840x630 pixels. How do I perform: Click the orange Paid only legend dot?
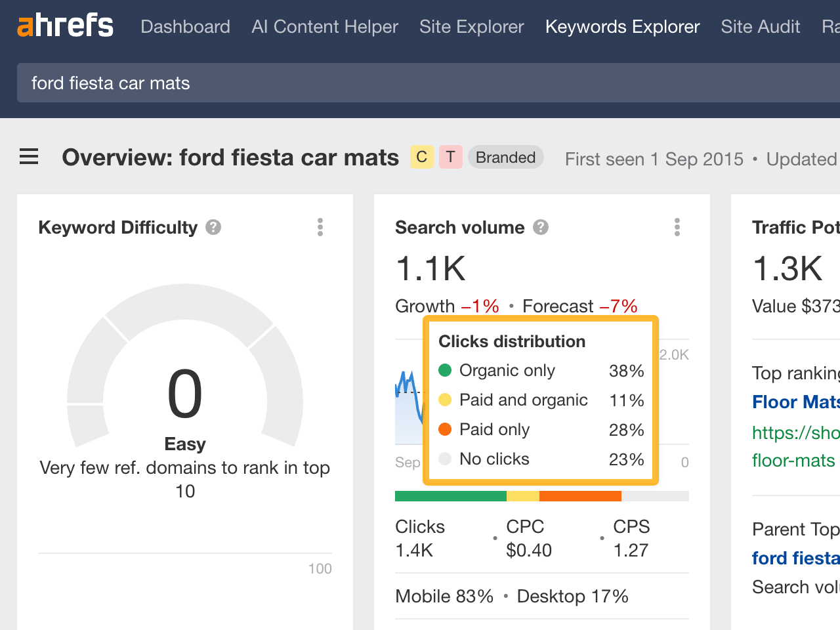446,430
